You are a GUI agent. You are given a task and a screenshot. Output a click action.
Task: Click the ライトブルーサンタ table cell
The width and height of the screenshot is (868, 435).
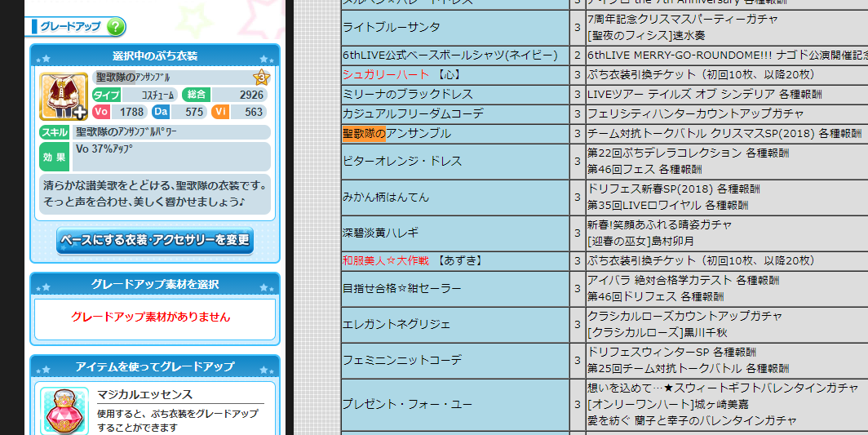pyautogui.click(x=455, y=28)
